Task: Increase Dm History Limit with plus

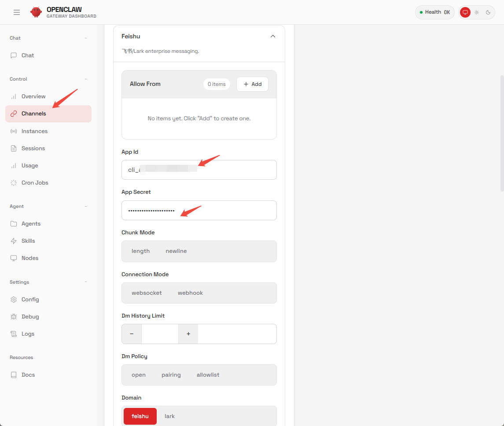Action: [188, 334]
